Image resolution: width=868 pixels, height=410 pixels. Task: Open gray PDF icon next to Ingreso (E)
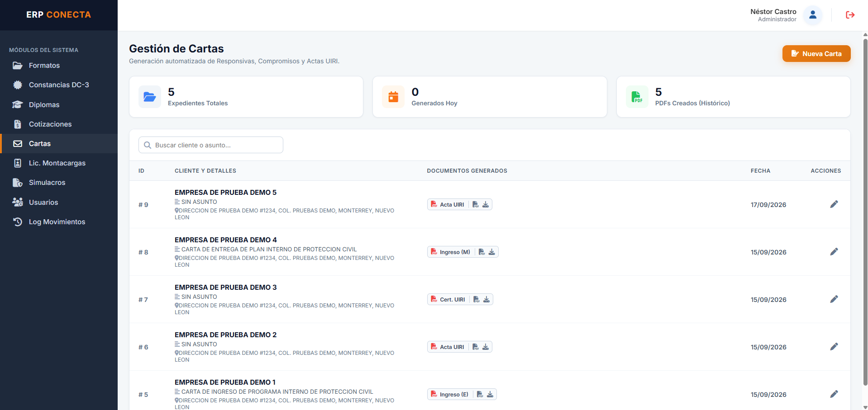click(x=480, y=394)
